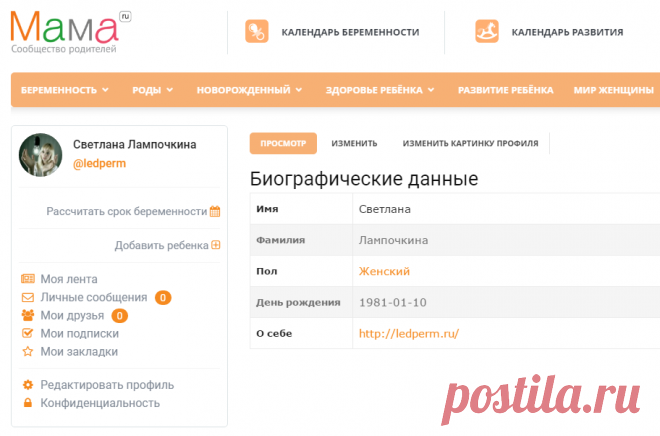Open Личные сообщения link
This screenshot has height=436, width=660.
[x=94, y=298]
